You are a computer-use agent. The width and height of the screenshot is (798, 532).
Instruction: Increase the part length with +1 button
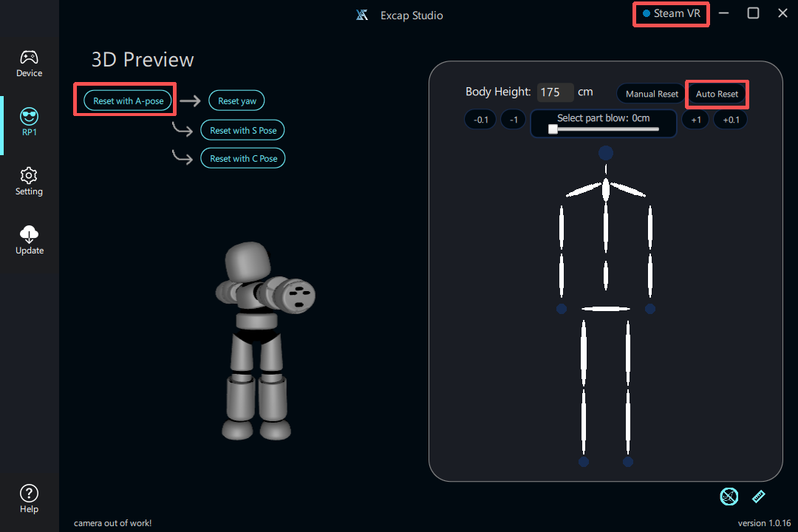tap(695, 120)
